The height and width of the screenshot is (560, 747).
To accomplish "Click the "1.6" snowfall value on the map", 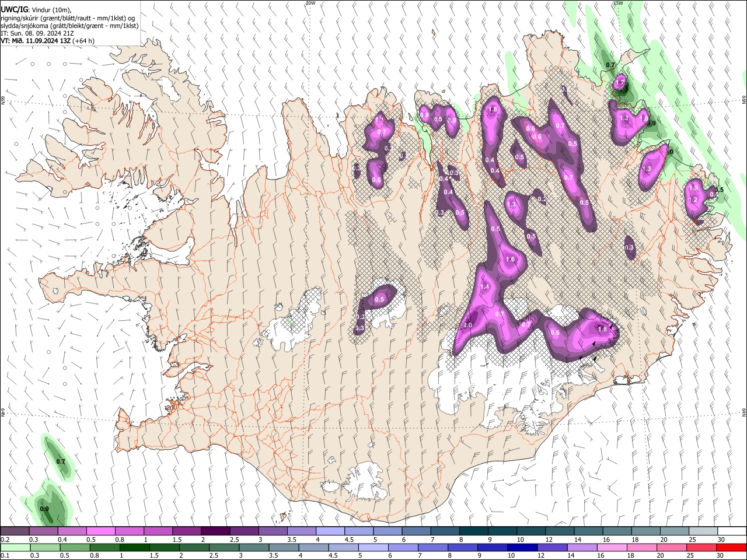I will [511, 260].
